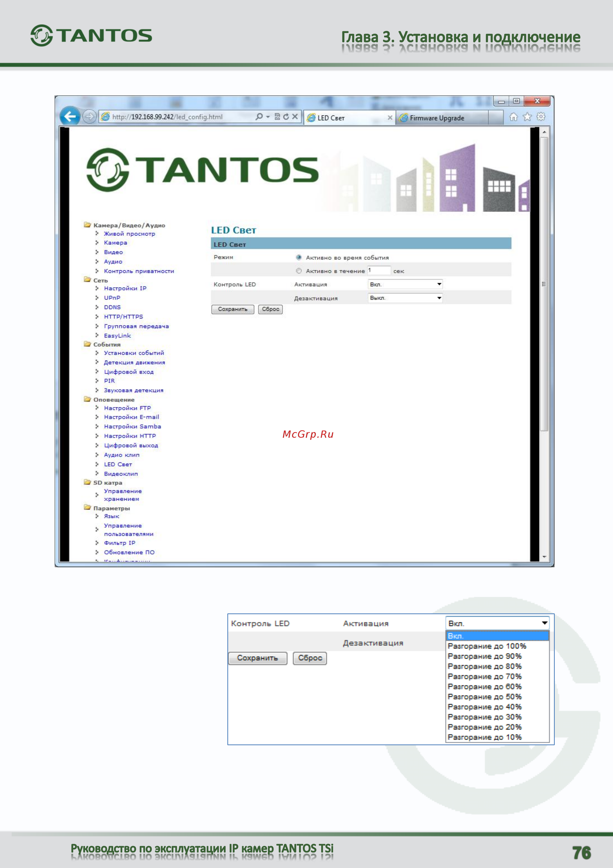
Task: Select 'Разгорание до 50%' option
Action: pyautogui.click(x=497, y=697)
